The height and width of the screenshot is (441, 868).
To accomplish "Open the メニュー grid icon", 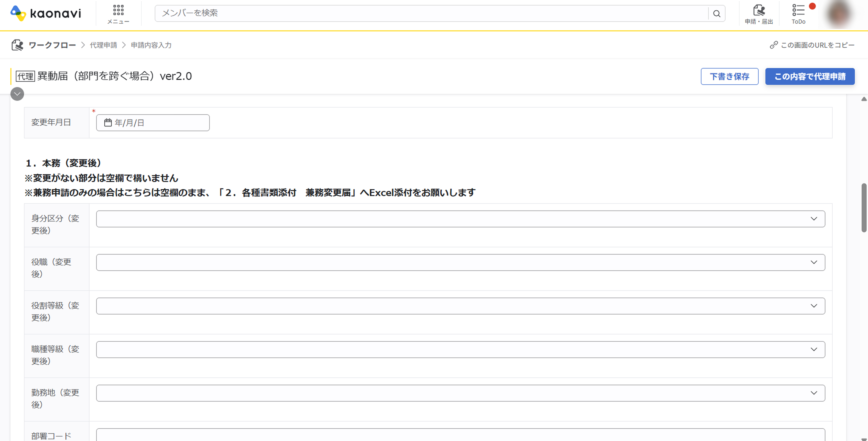I will 118,10.
